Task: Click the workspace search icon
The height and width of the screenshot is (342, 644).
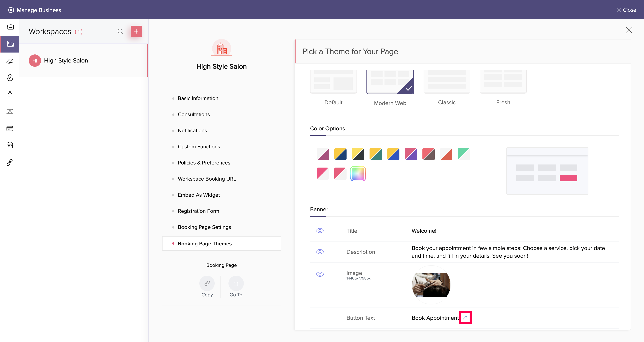Action: pyautogui.click(x=120, y=31)
